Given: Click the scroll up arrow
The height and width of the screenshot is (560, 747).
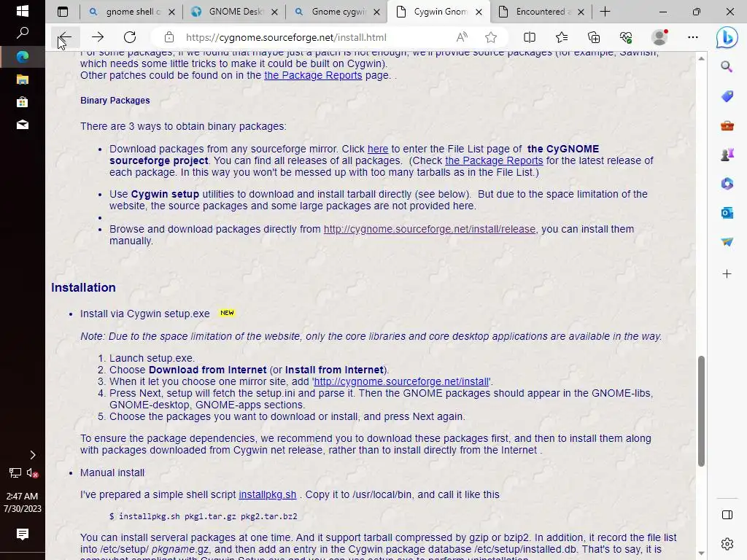Looking at the screenshot, I should [701, 58].
